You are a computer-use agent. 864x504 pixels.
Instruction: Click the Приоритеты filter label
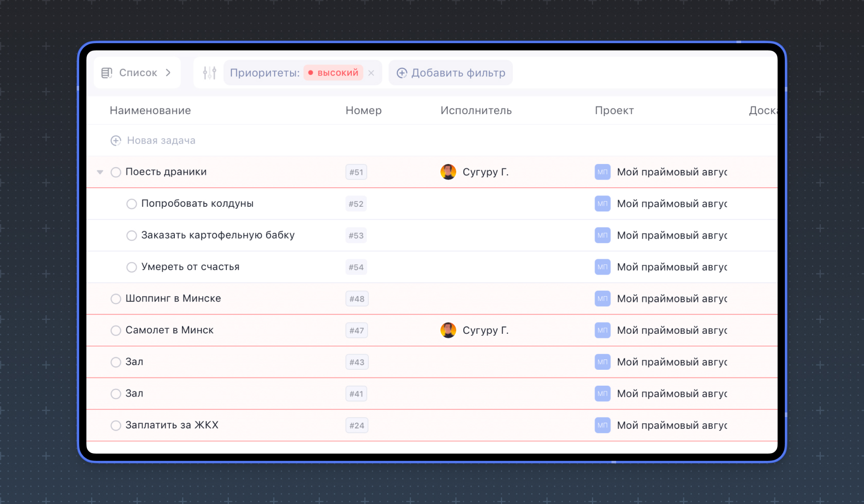265,73
